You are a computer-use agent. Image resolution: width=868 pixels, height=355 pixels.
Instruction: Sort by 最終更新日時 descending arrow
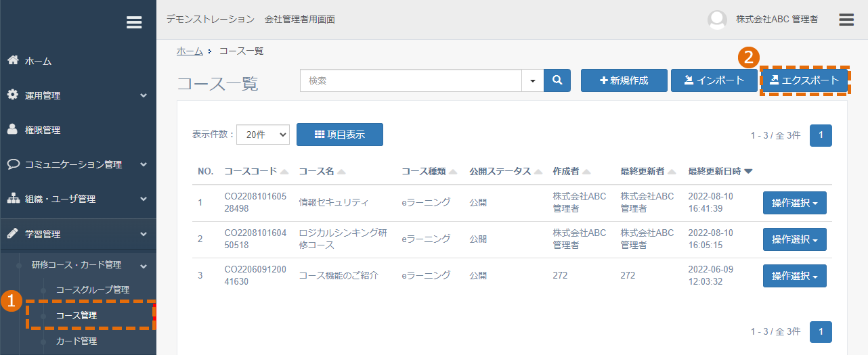point(748,172)
